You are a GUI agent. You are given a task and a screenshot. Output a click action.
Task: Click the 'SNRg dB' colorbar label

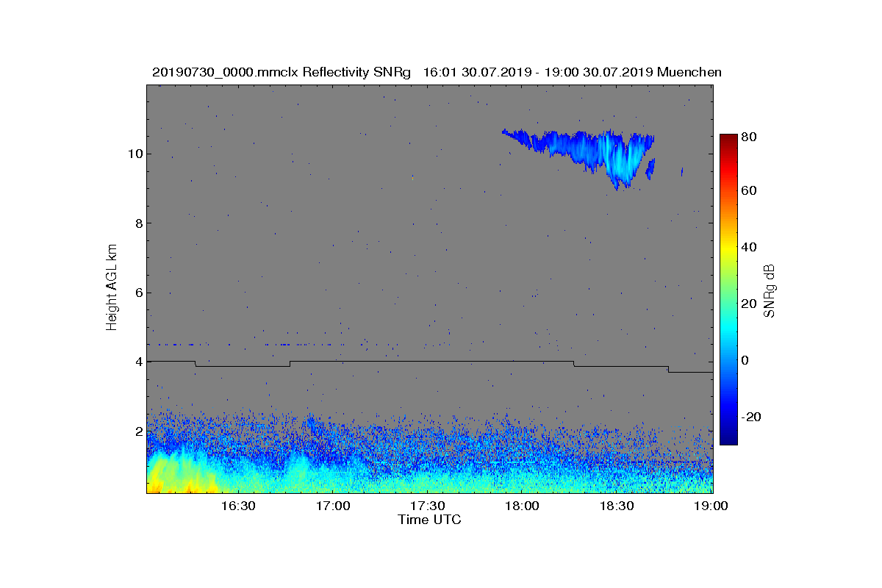click(770, 291)
